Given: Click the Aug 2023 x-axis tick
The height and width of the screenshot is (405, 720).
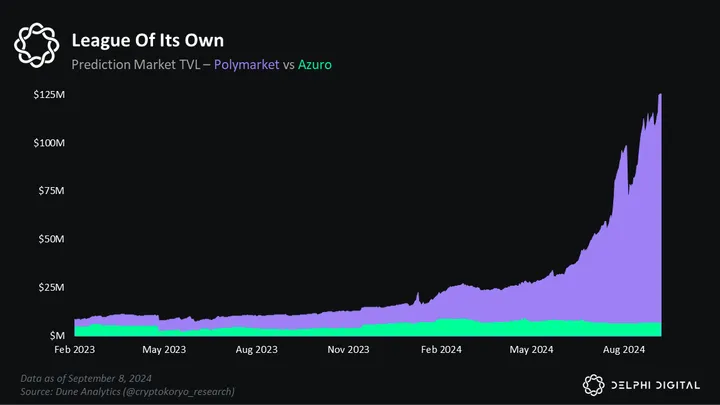Looking at the screenshot, I should (x=258, y=350).
